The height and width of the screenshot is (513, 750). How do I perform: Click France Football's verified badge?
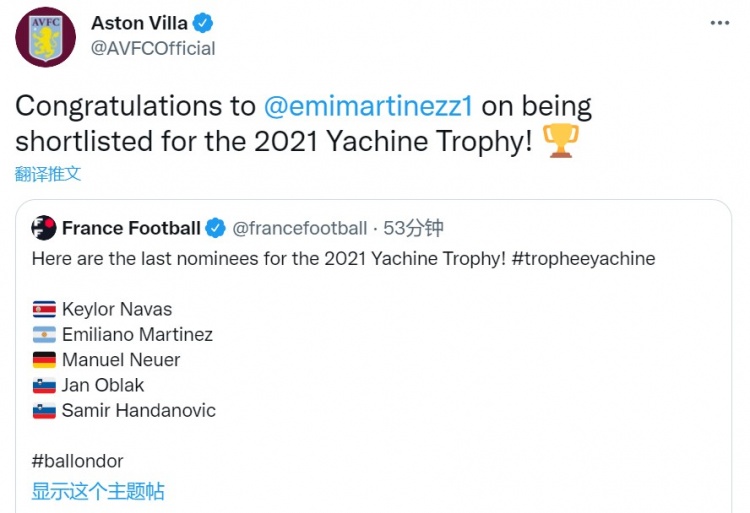[215, 228]
